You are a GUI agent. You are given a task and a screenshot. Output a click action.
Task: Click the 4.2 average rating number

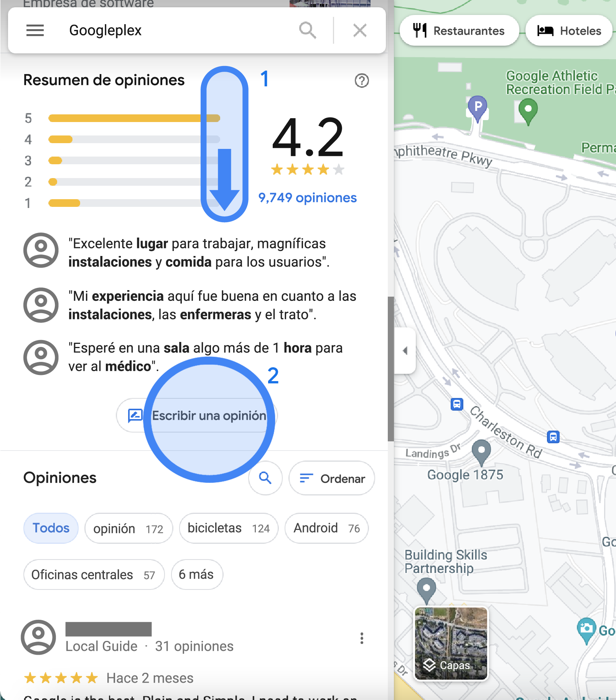click(x=308, y=138)
